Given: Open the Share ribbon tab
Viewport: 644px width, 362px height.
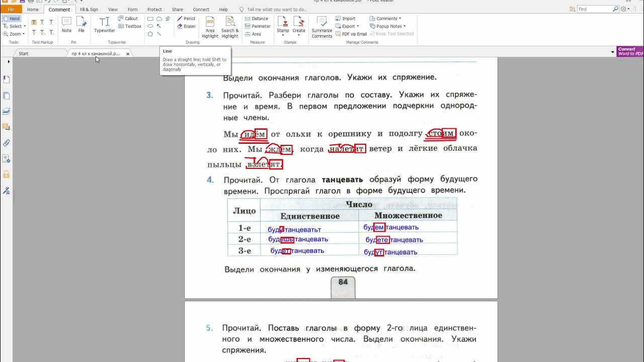Looking at the screenshot, I should 177,10.
